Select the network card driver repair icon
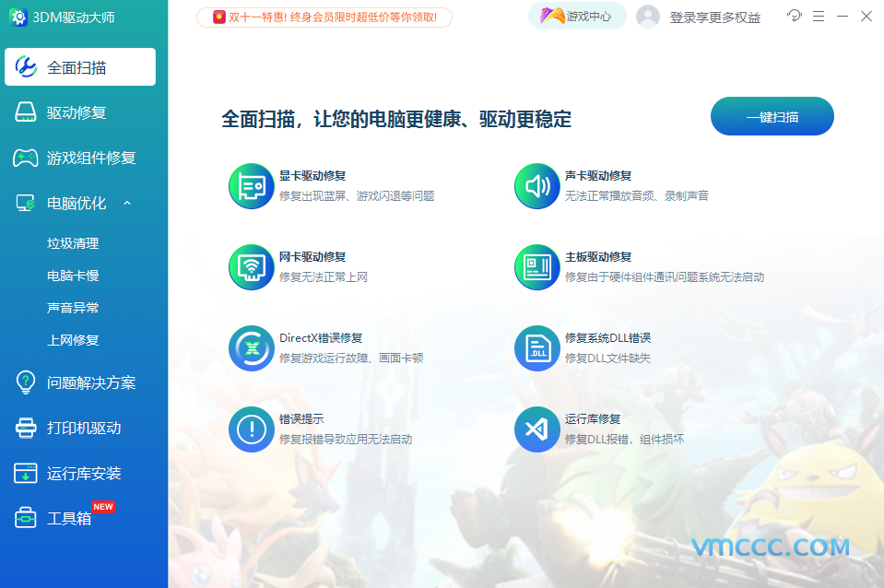Image resolution: width=884 pixels, height=588 pixels. coord(252,267)
